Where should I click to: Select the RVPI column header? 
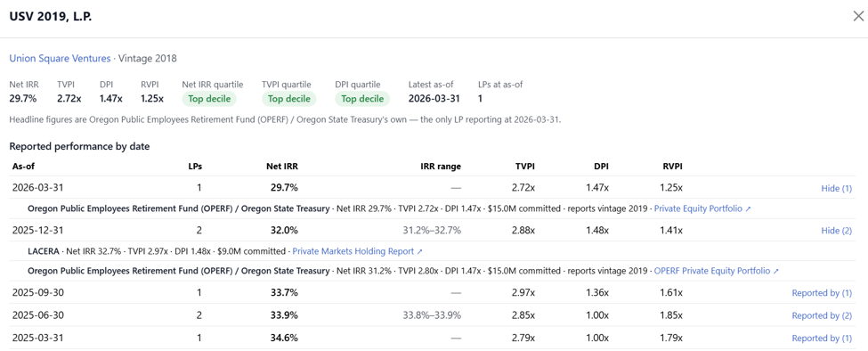(x=672, y=166)
